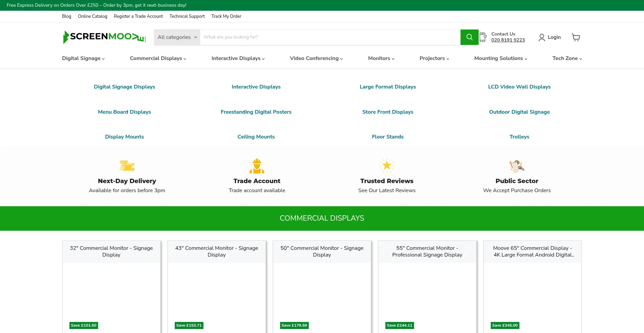Go to Outdoor Digital Signage category

[x=519, y=112]
